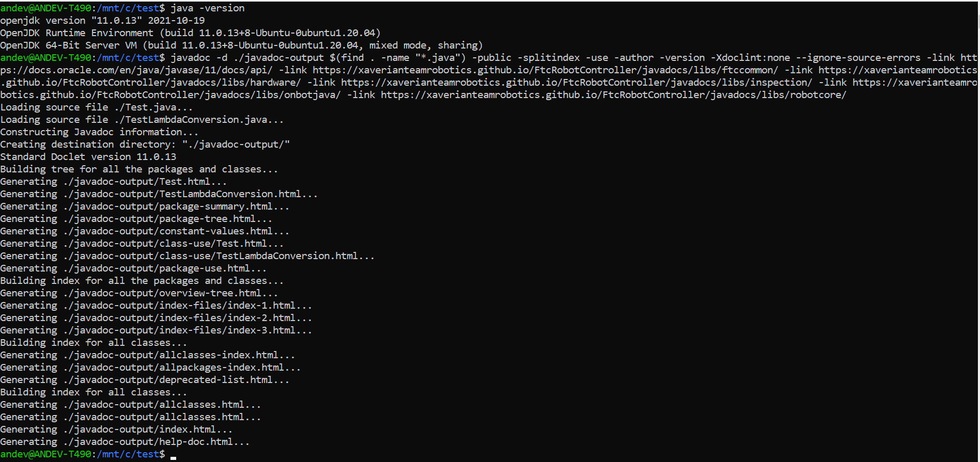Click the blinking cursor at final prompt
The image size is (980, 462).
coord(174,456)
